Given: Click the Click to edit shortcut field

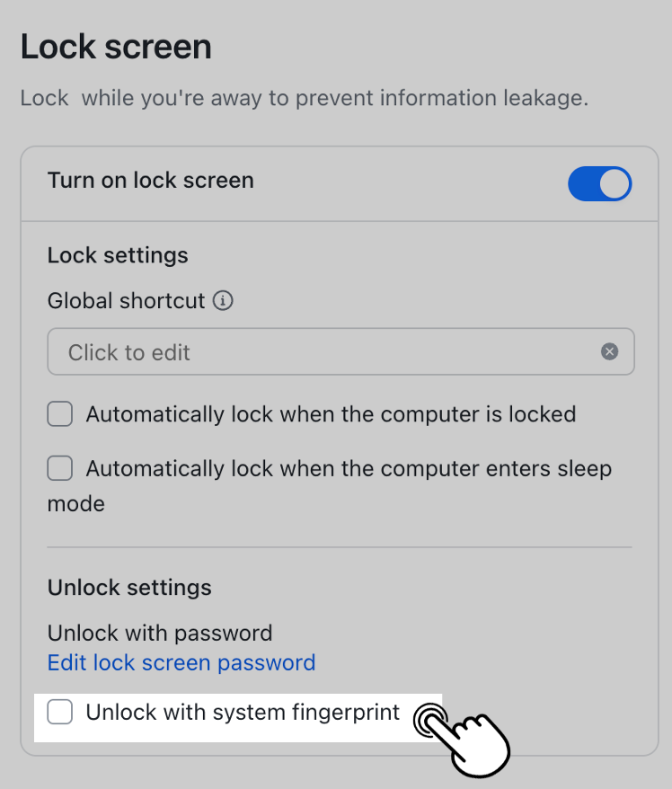Looking at the screenshot, I should coord(314,351).
